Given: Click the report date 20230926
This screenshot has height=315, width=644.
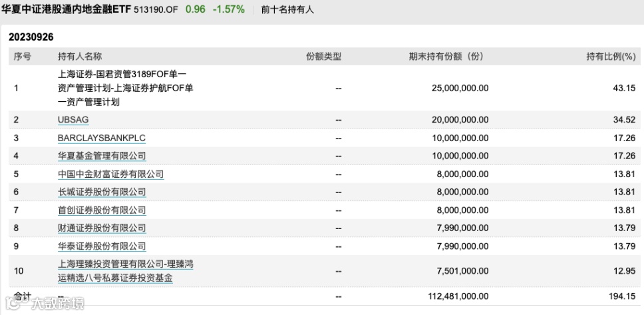Looking at the screenshot, I should (x=31, y=37).
